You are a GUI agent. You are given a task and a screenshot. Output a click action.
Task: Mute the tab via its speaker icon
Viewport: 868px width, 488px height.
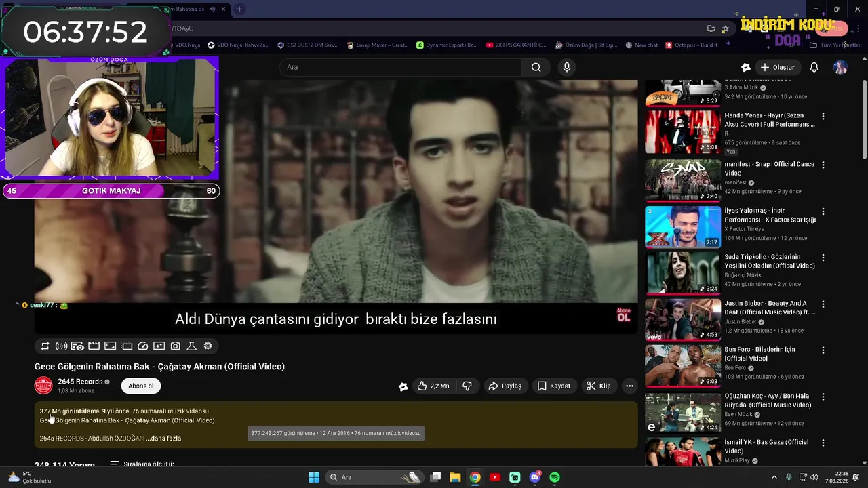[212, 9]
